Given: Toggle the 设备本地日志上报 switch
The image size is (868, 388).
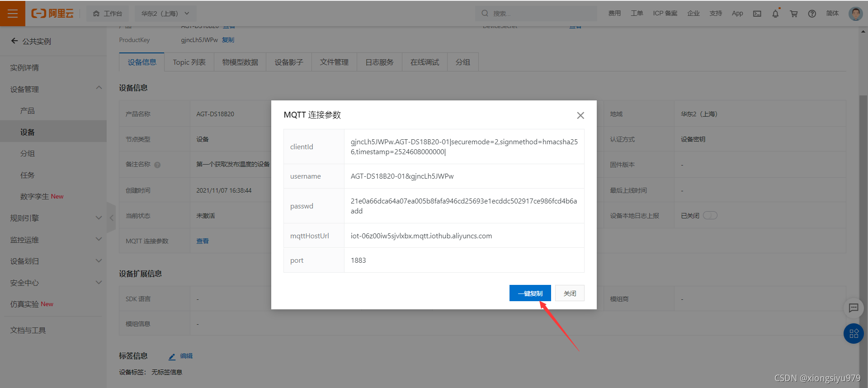Looking at the screenshot, I should pos(710,215).
